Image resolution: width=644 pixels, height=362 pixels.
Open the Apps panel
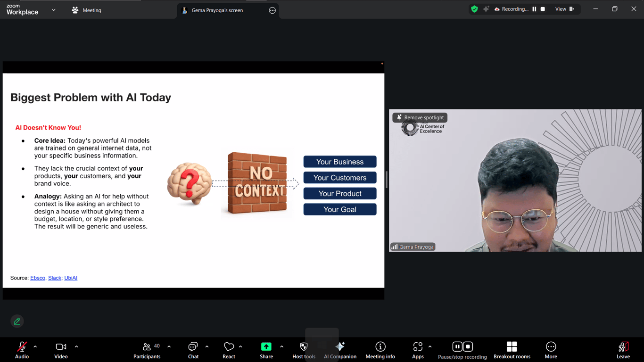[418, 350]
